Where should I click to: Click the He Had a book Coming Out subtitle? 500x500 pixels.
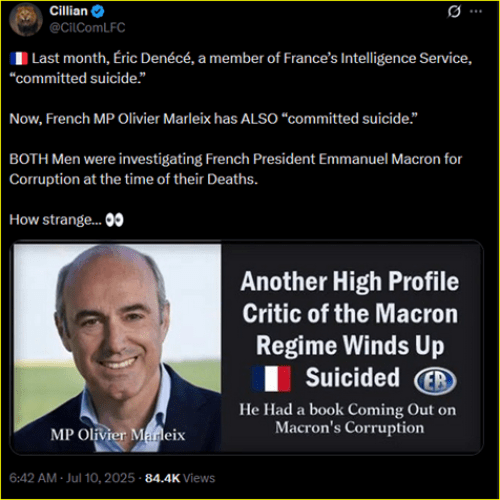coord(348,419)
